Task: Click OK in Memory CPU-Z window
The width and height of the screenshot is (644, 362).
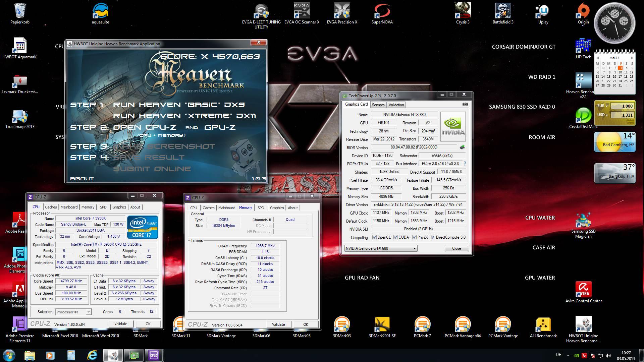Action: click(x=306, y=324)
